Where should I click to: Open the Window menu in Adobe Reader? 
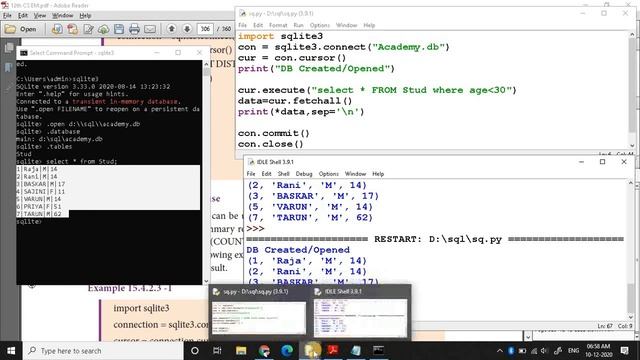point(62,16)
